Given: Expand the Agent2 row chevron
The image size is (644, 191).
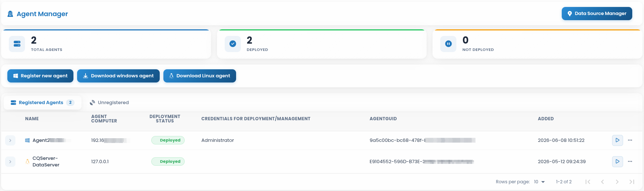Looking at the screenshot, I should 10,140.
